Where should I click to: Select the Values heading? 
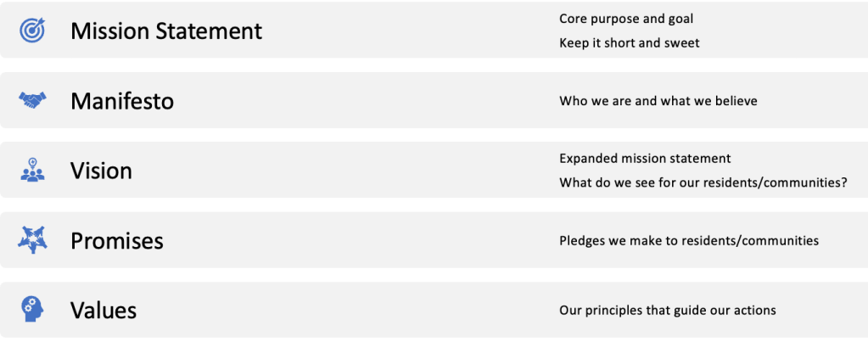pos(104,311)
